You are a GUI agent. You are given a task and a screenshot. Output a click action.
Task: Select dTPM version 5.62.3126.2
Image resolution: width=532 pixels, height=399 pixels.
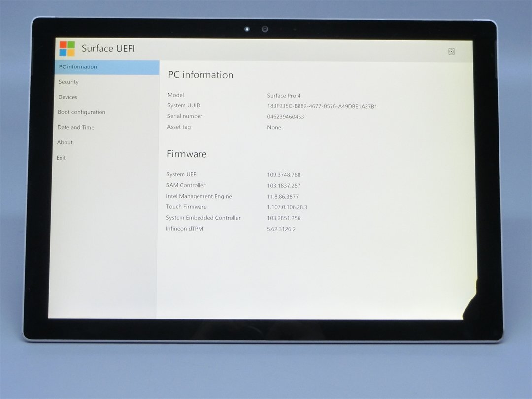pos(281,229)
